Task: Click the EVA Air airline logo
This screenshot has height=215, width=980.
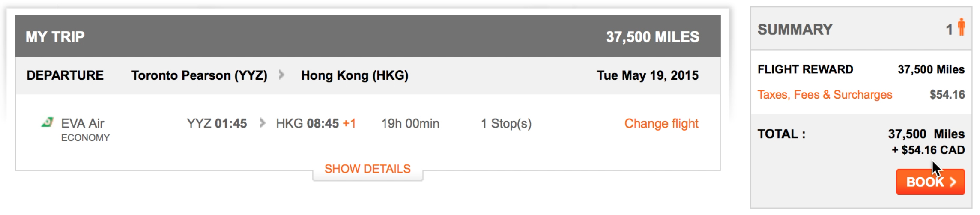Action: click(x=48, y=122)
